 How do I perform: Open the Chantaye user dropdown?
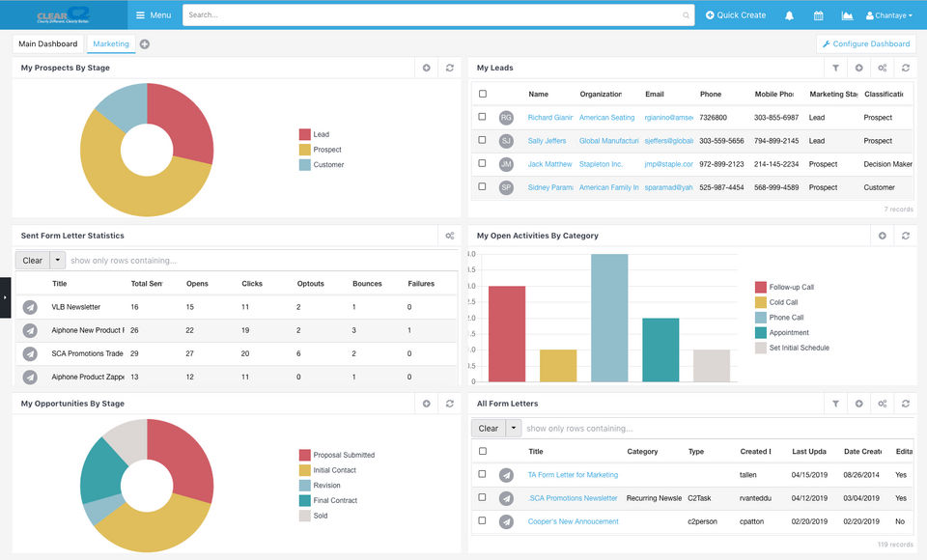coord(888,15)
